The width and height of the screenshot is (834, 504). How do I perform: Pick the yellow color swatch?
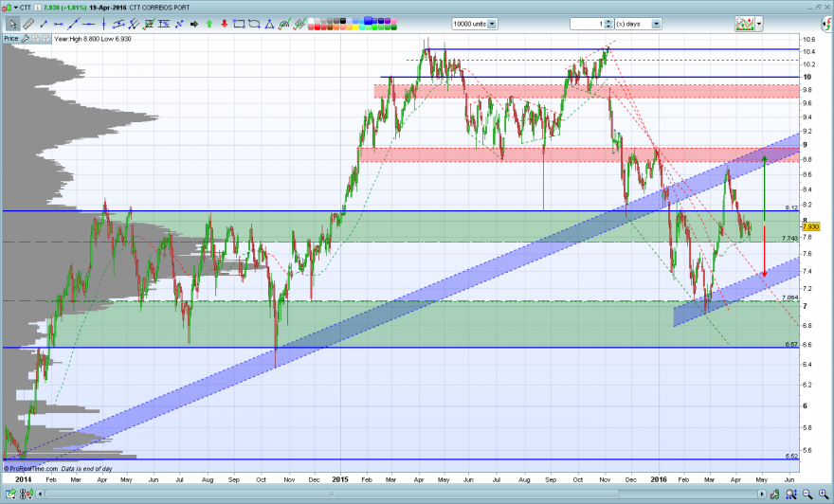click(x=355, y=27)
